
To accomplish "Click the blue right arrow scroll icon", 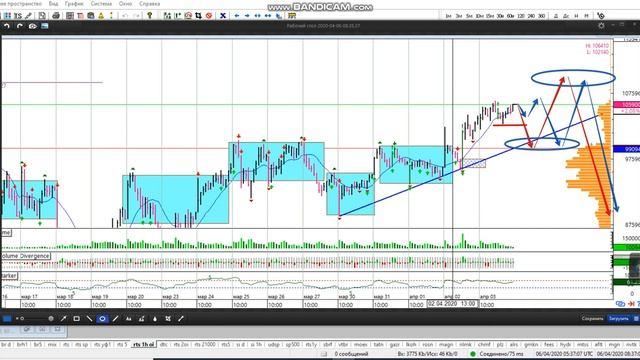I will coord(247,16).
